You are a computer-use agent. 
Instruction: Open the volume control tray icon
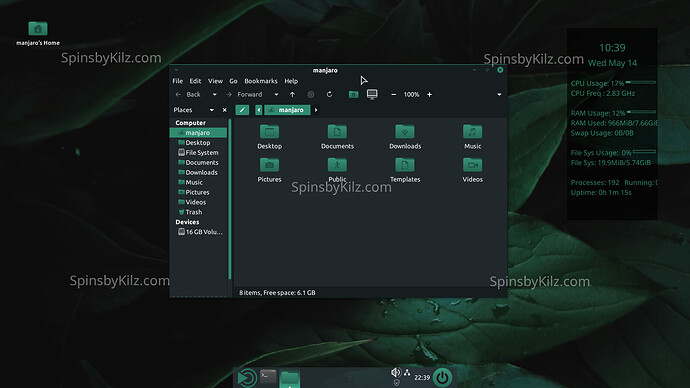(x=396, y=373)
